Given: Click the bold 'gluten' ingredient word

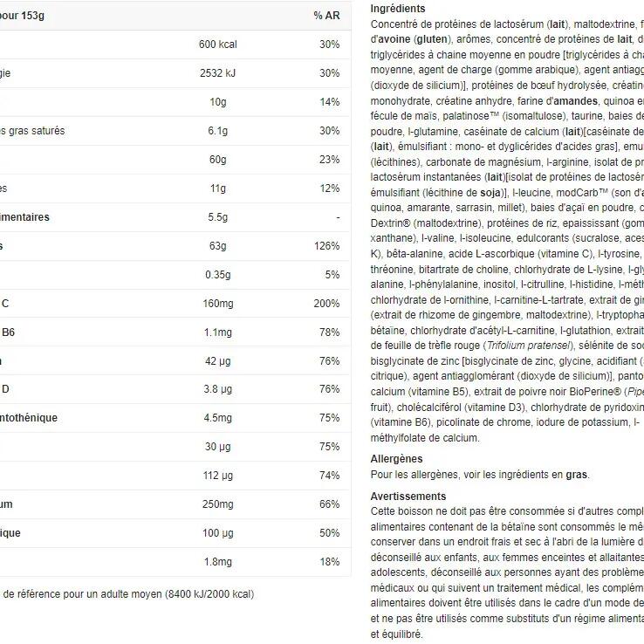Looking at the screenshot, I should 432,39.
